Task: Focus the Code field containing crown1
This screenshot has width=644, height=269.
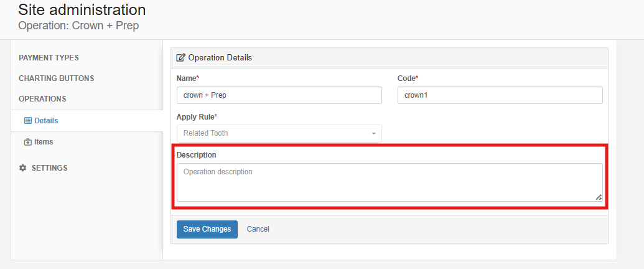Action: coord(500,95)
